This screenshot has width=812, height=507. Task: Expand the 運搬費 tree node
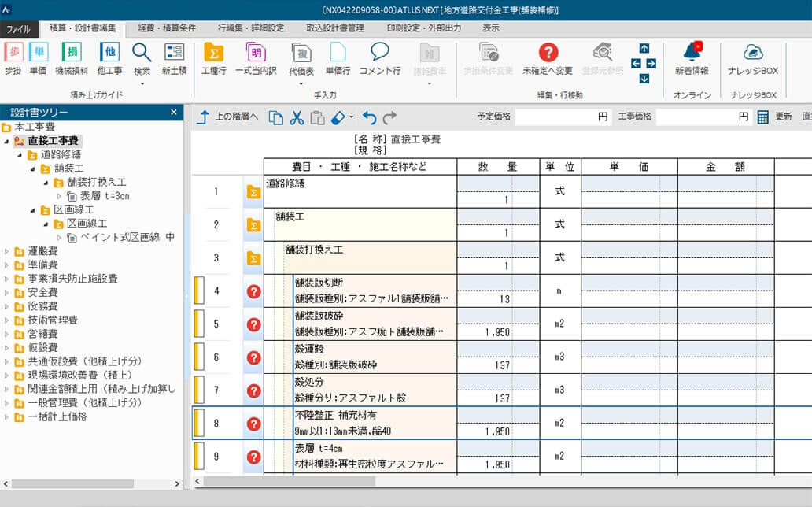click(6, 251)
